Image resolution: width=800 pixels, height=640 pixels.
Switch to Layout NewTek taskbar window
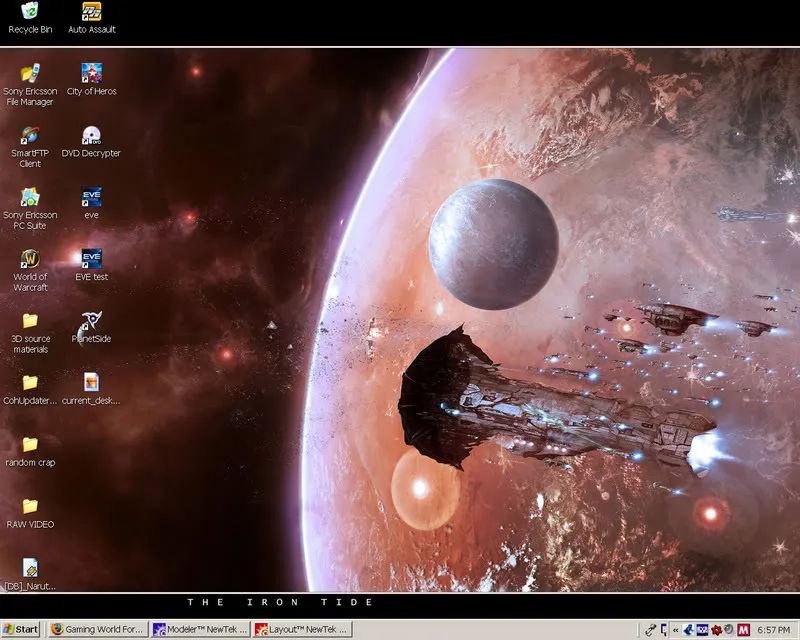[x=303, y=629]
